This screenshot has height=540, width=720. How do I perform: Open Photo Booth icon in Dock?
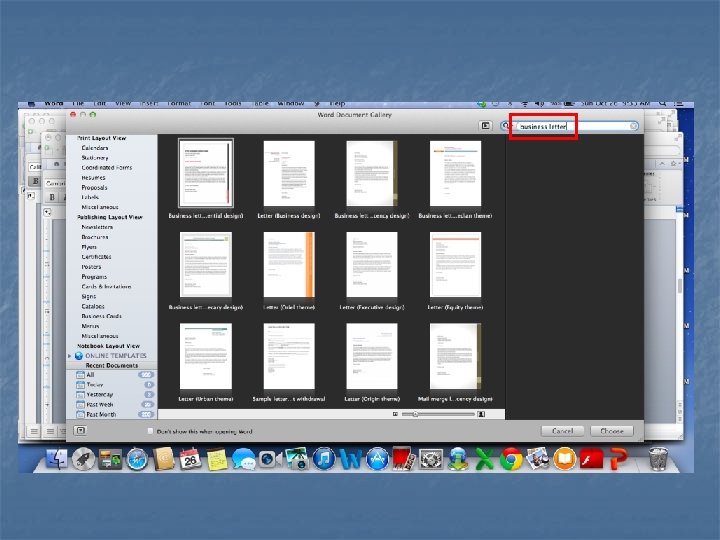(404, 459)
